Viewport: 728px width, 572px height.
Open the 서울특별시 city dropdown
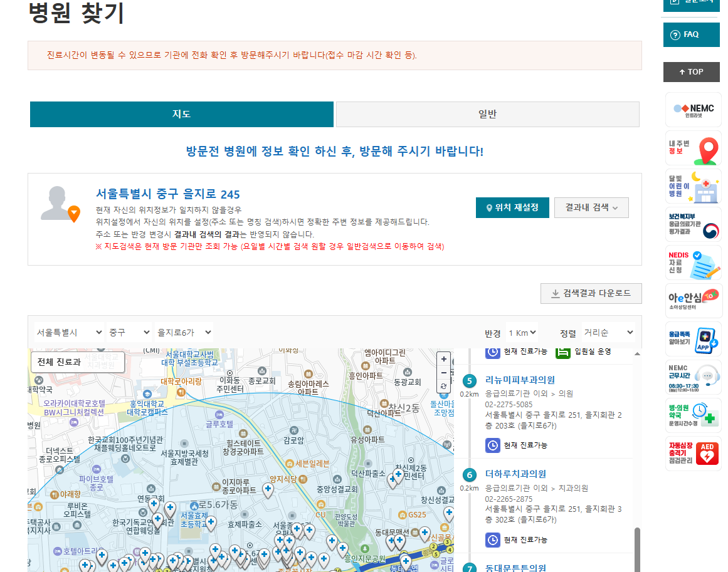coord(69,332)
